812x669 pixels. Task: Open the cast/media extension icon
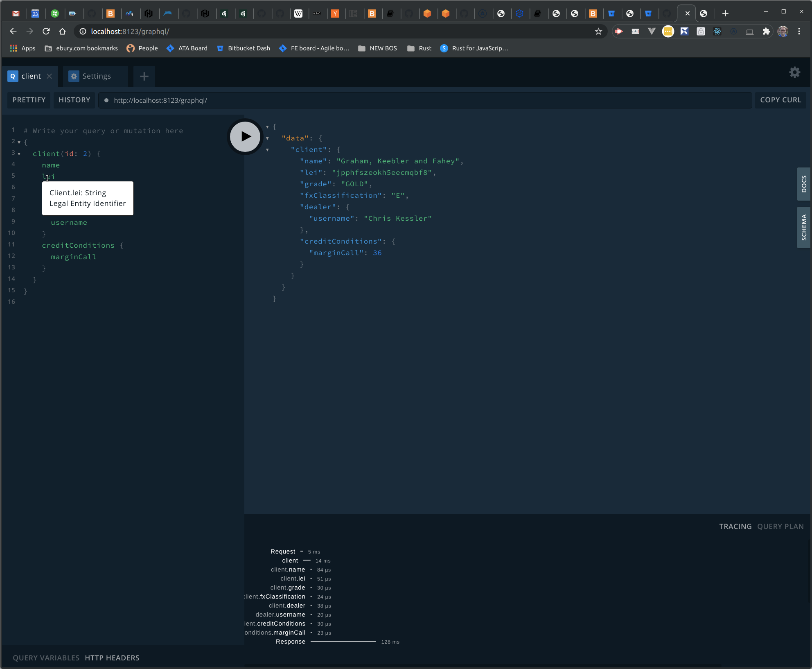[619, 32]
